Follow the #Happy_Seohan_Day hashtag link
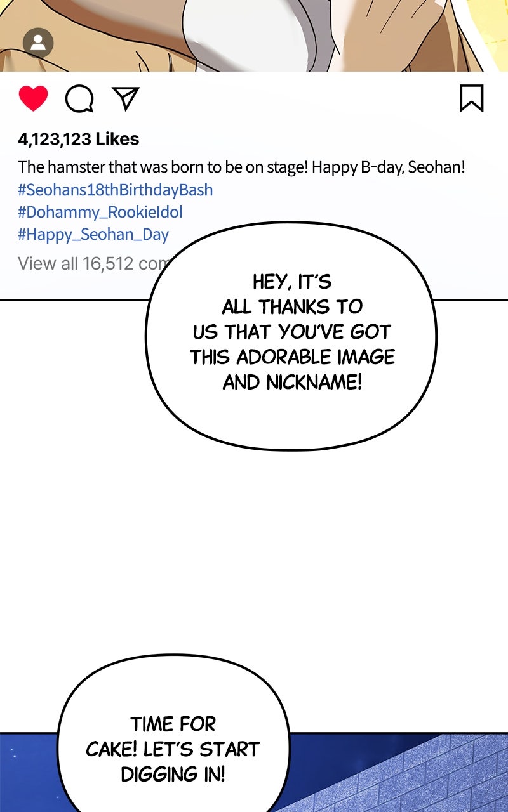The height and width of the screenshot is (812, 508). coord(93,234)
